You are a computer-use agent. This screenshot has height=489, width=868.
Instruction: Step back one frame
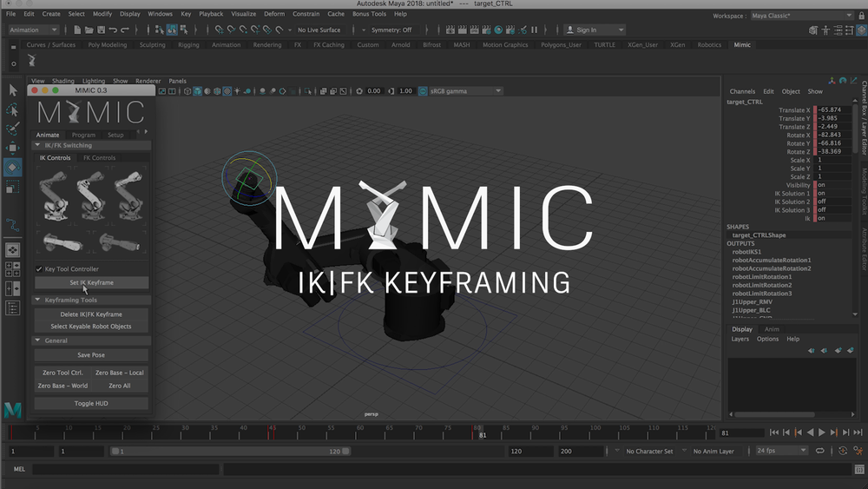tap(786, 433)
